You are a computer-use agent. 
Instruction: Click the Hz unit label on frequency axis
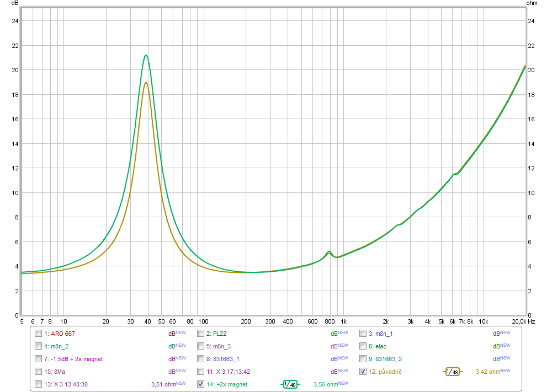click(x=531, y=321)
